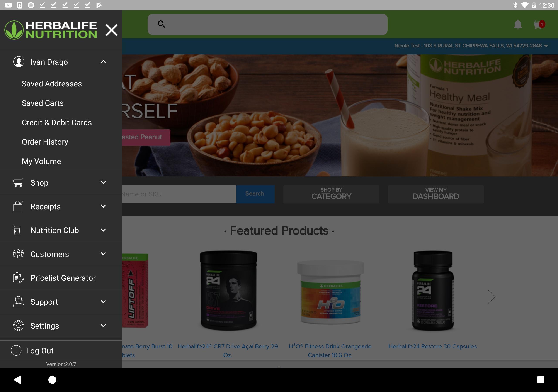Click the View My Dashboard button

tap(436, 194)
